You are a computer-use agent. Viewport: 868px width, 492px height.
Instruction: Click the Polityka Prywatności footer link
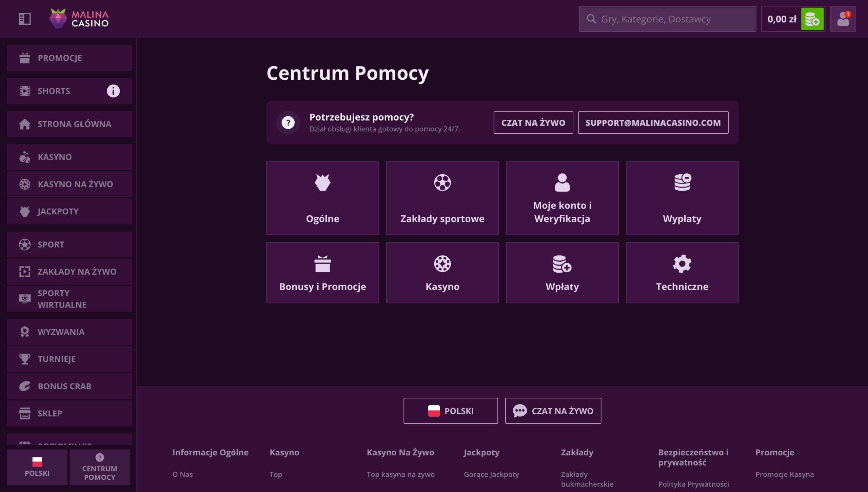693,484
